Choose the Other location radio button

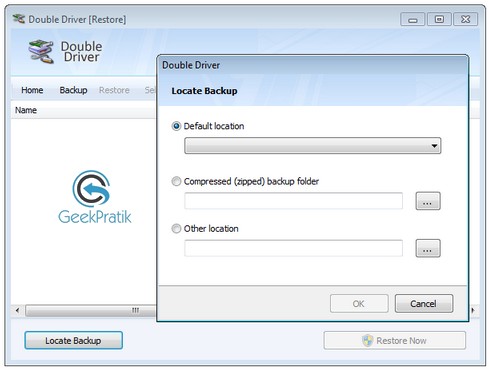click(x=176, y=229)
